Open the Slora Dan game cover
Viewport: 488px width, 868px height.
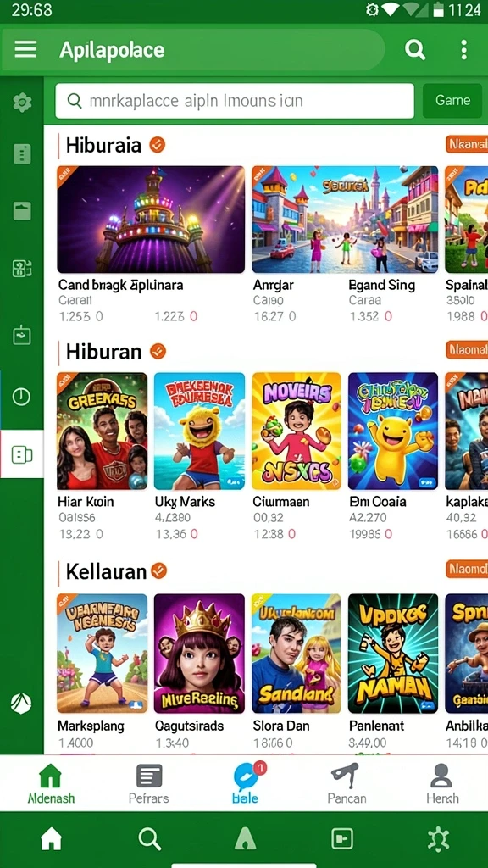click(x=297, y=654)
